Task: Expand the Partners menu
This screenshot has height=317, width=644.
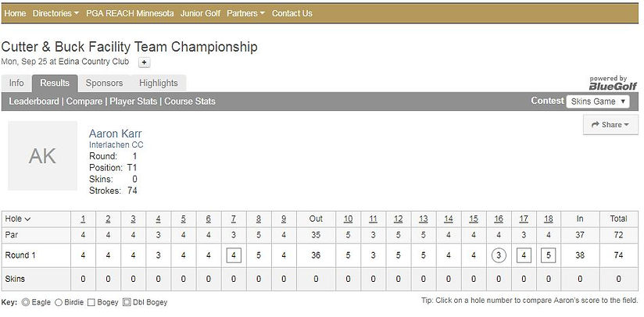Action: point(246,13)
